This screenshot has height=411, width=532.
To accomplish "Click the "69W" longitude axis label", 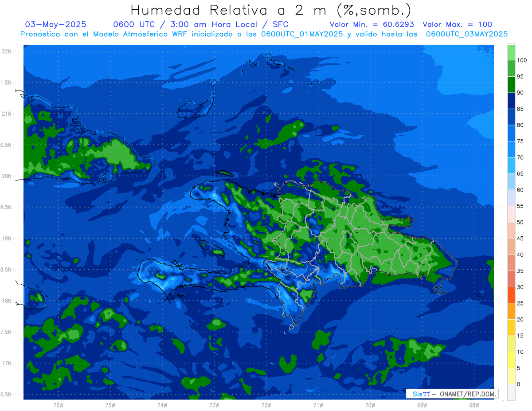I will [x=422, y=405].
